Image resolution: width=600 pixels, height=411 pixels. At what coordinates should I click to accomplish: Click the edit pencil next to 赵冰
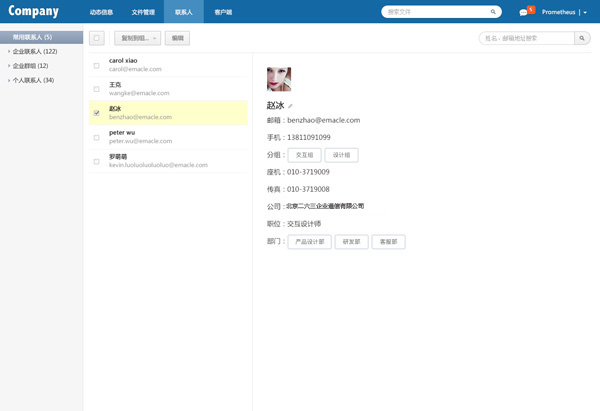coord(291,105)
